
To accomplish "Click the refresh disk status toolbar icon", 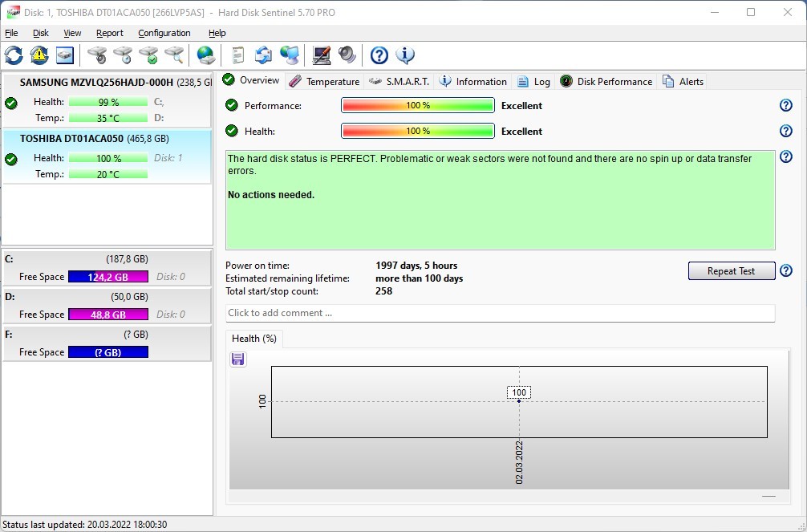I will [x=14, y=55].
